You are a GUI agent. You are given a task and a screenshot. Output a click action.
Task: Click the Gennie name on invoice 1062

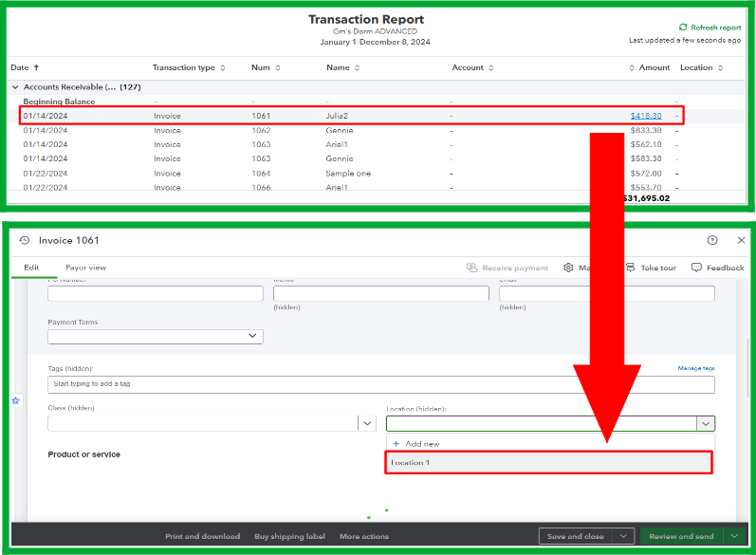tap(340, 130)
